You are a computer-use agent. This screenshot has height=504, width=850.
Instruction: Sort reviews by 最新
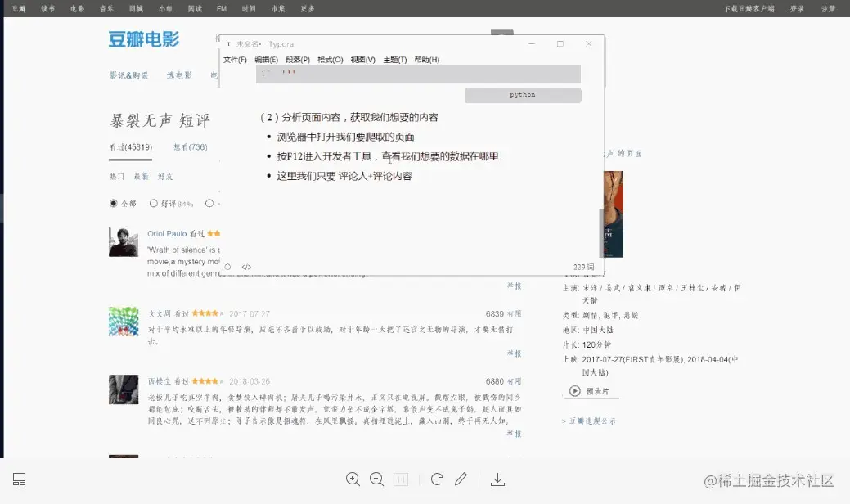click(141, 176)
